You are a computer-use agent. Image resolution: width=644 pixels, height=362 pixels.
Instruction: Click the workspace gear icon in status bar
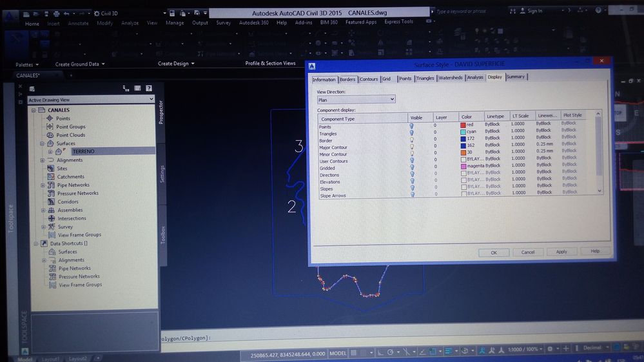point(550,349)
